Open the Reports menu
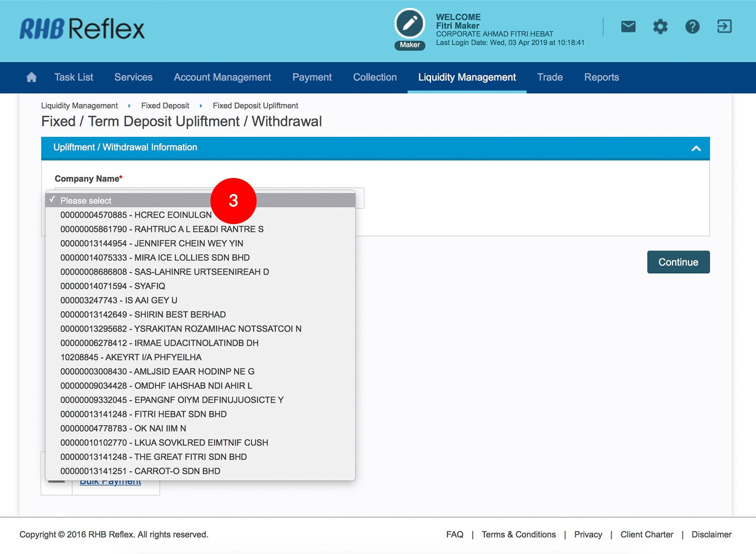The height and width of the screenshot is (554, 756). click(601, 77)
